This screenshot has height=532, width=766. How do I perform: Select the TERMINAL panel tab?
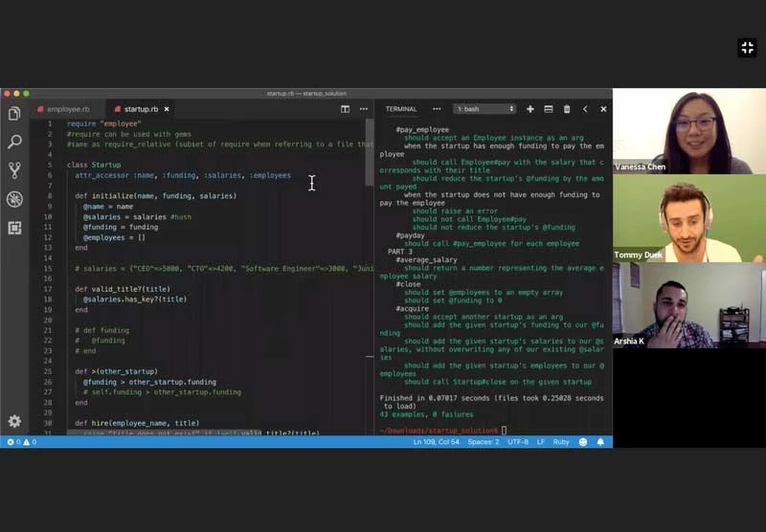401,109
